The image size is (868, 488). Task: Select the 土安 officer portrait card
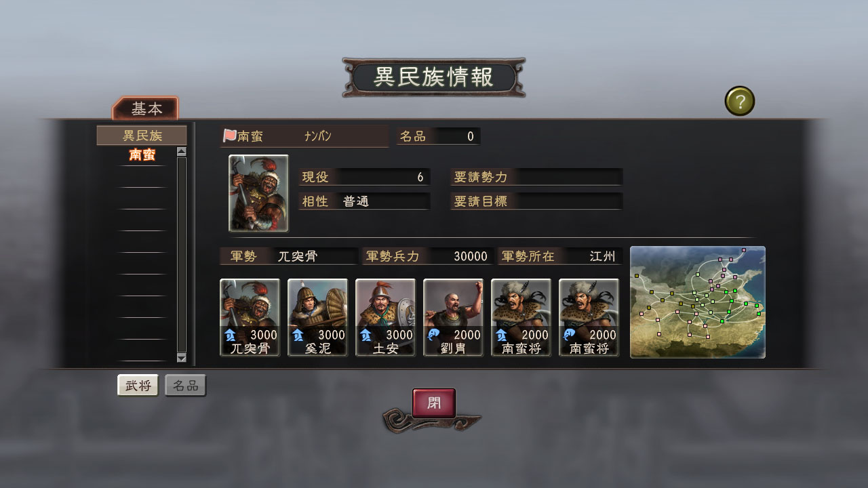pos(385,317)
